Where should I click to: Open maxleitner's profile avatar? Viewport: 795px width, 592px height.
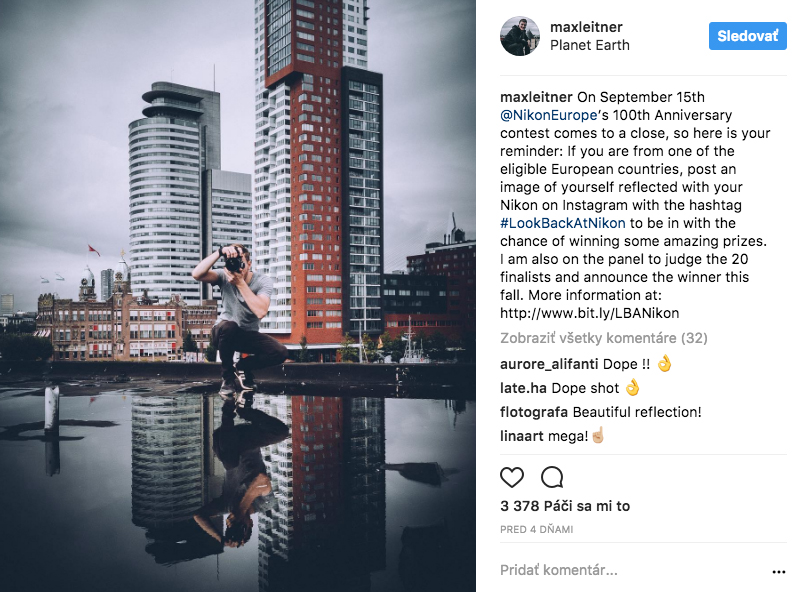tap(520, 36)
